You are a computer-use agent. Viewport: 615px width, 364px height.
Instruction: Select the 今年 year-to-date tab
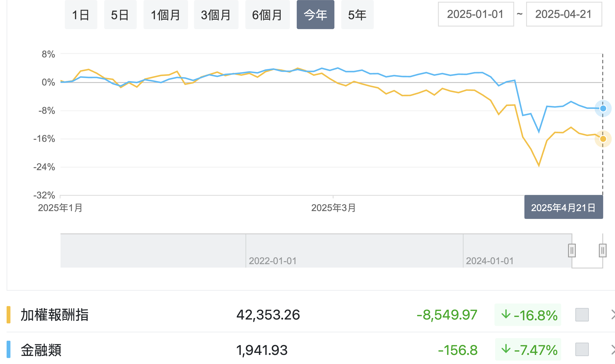point(315,15)
